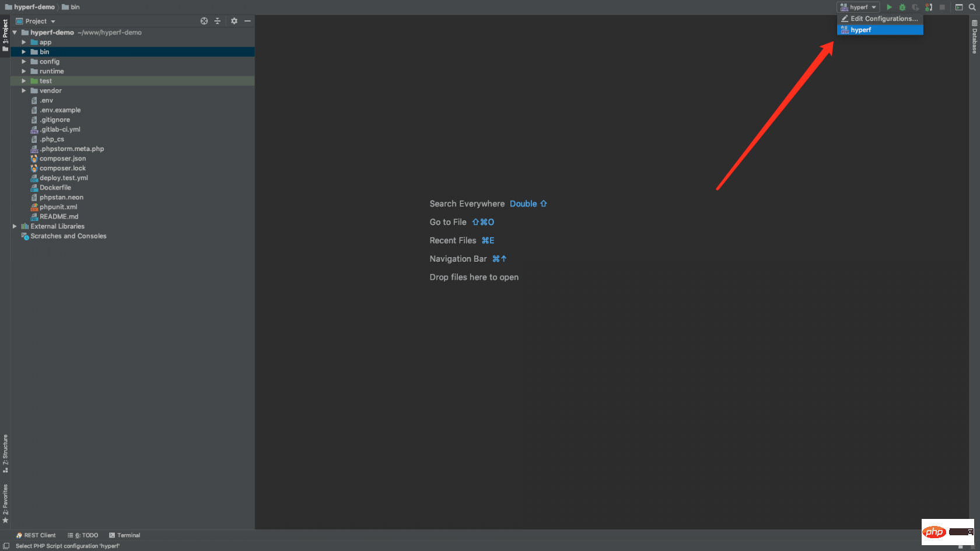Click the test folder label
Screen dimensions: 980x551
point(45,81)
